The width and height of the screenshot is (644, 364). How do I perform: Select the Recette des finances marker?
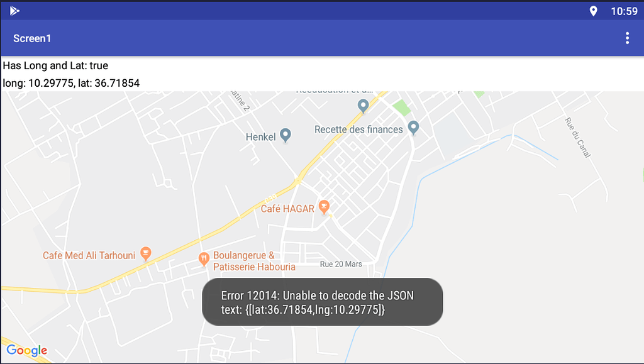point(413,127)
